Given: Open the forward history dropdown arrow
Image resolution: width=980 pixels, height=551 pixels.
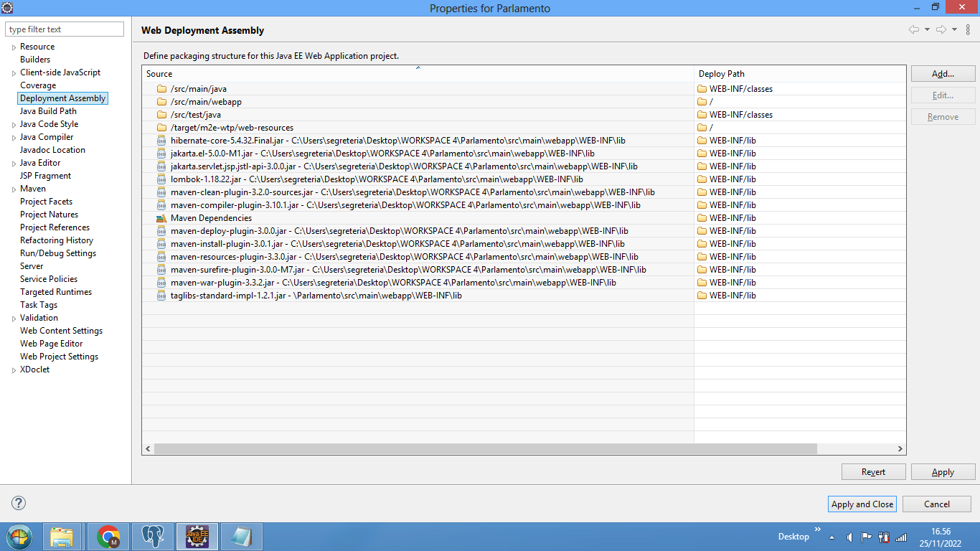Looking at the screenshot, I should pyautogui.click(x=954, y=29).
